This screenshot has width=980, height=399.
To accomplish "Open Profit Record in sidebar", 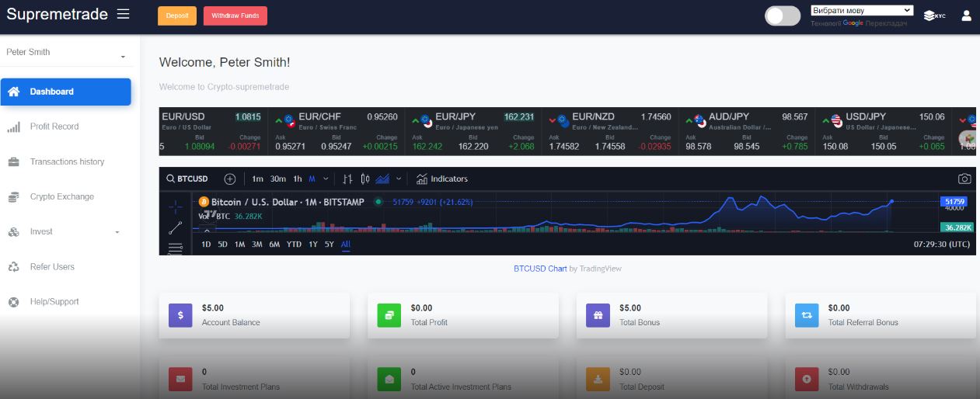I will coord(54,127).
